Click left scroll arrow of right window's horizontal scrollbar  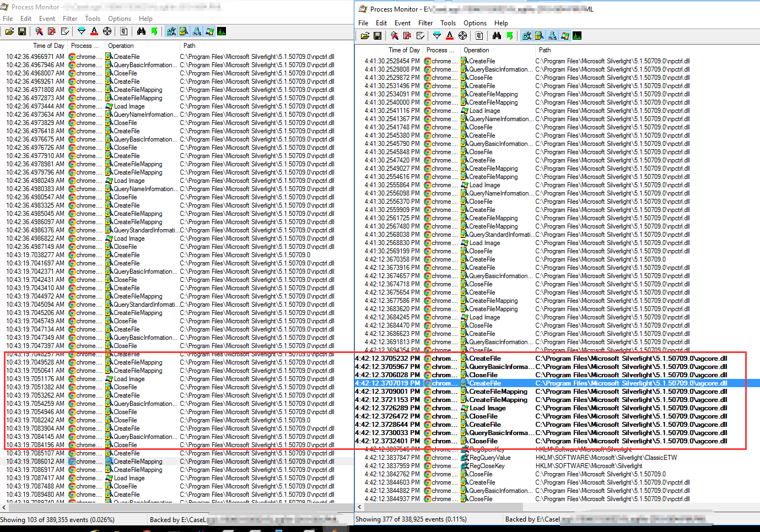[360, 507]
